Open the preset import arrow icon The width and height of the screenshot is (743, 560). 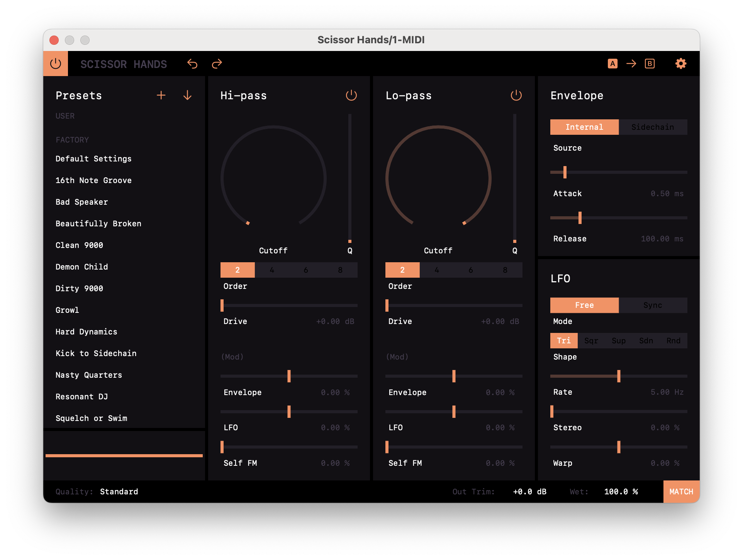[x=187, y=95]
